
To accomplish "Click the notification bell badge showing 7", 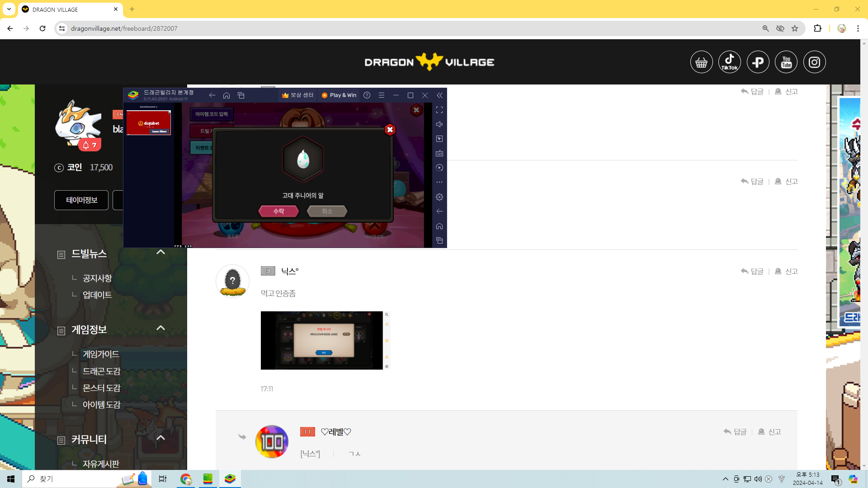I will pyautogui.click(x=90, y=145).
